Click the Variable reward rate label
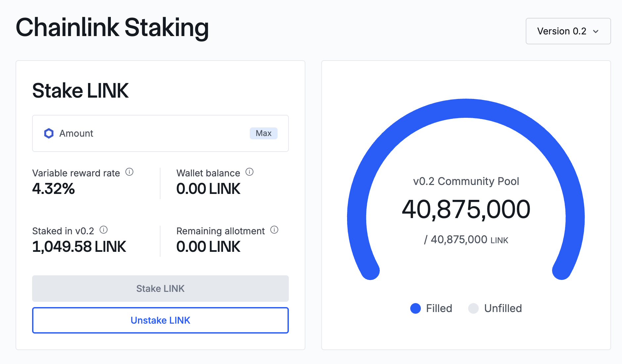622x364 pixels. 76,173
